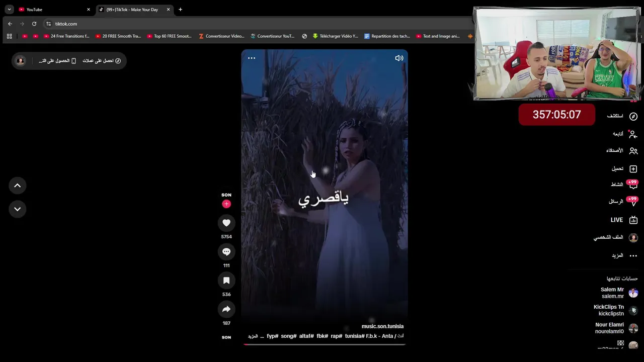Open a new browser tab

(x=180, y=10)
